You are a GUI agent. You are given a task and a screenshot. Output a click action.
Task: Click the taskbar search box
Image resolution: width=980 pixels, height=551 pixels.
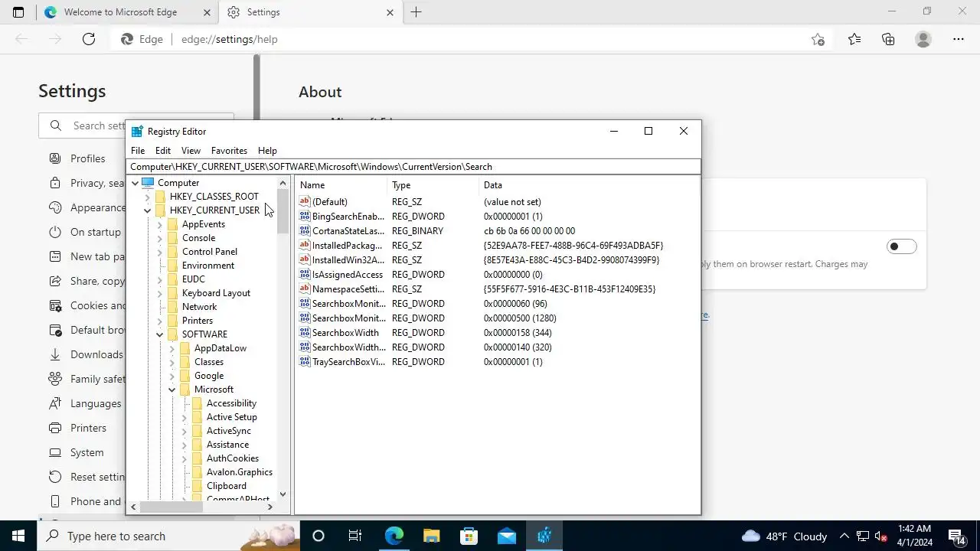(x=168, y=536)
